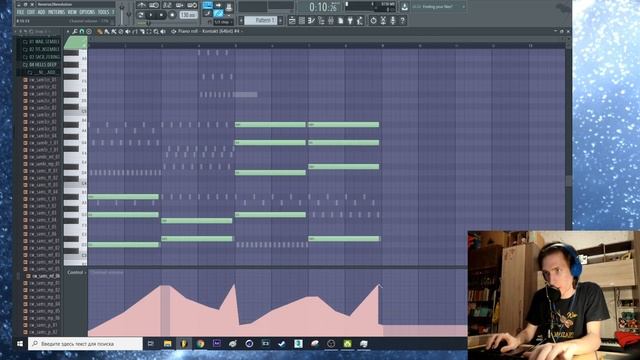Select the Paint brush tool in piano roll

pos(107,31)
